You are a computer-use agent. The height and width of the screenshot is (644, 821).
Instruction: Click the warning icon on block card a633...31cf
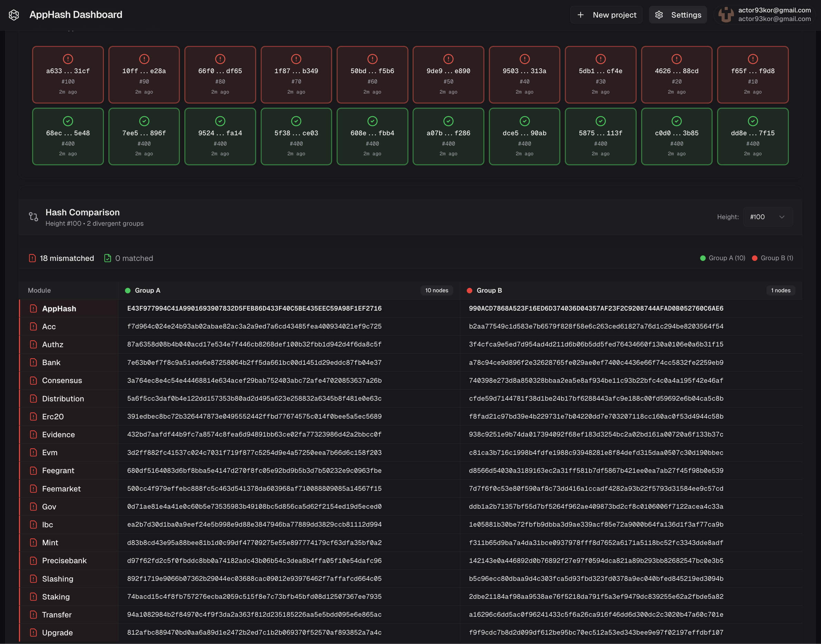click(68, 59)
